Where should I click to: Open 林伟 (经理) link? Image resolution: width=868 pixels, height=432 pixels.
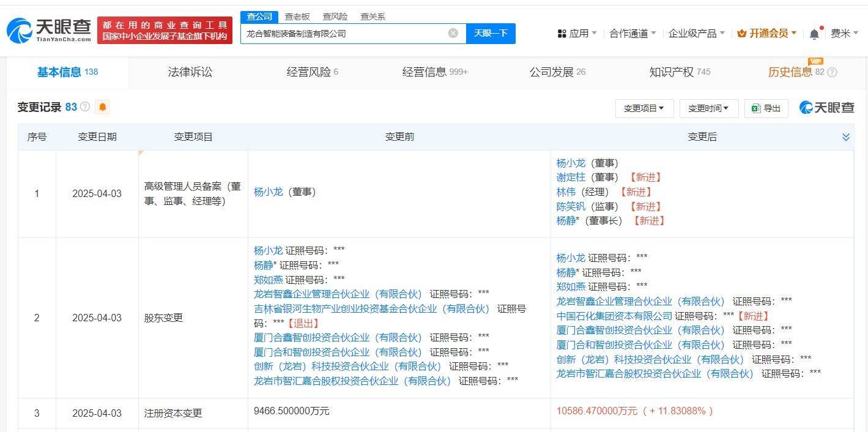566,192
